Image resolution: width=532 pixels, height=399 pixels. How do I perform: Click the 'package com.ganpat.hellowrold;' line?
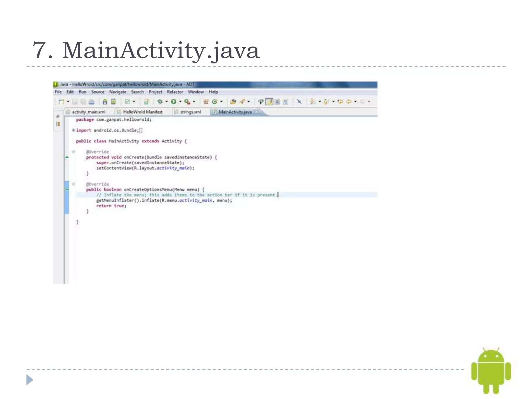(114, 119)
